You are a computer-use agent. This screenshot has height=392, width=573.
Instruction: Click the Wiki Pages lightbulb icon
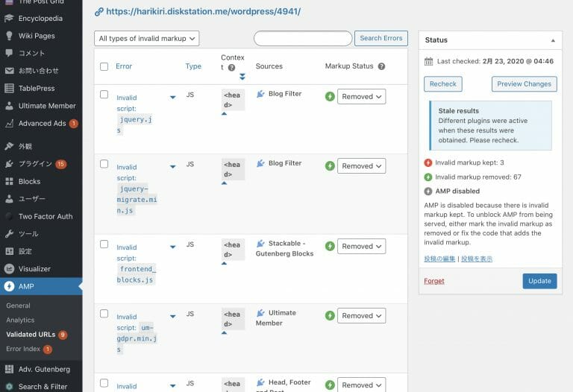(9, 36)
